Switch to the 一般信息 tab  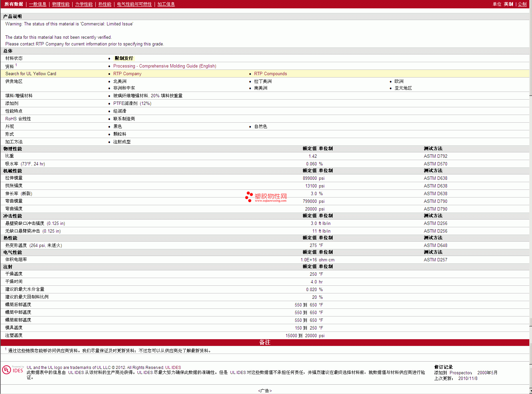point(37,4)
